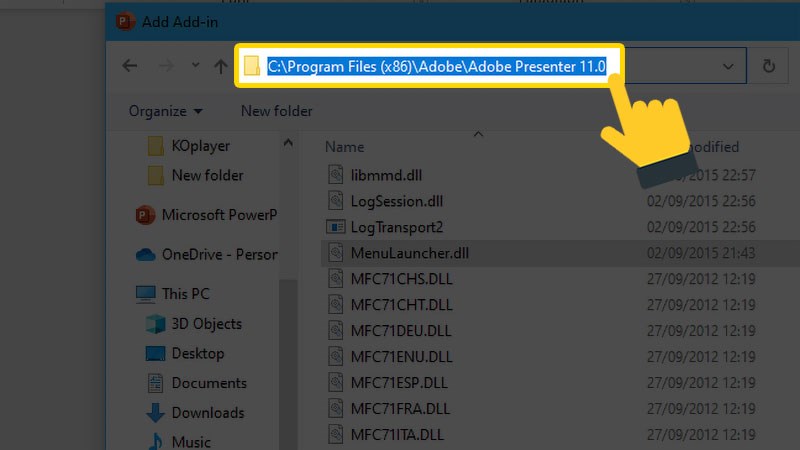
Task: Click PowerPoint icon in Add Add-in title bar
Action: tap(125, 22)
